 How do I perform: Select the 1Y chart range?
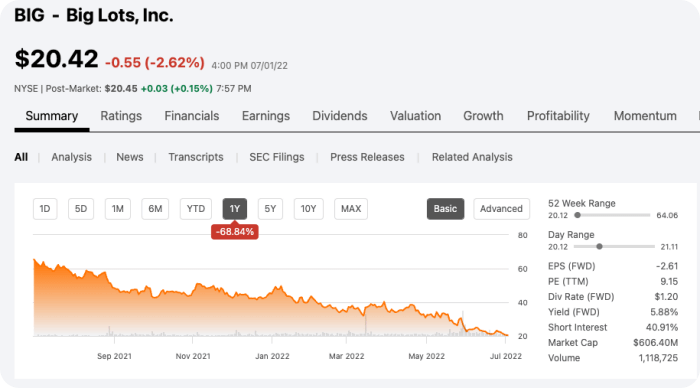pyautogui.click(x=235, y=209)
